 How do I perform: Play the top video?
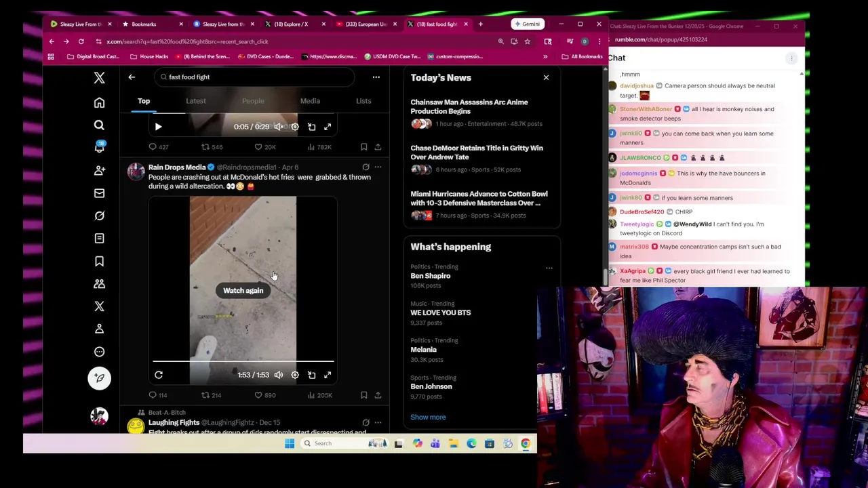click(158, 127)
